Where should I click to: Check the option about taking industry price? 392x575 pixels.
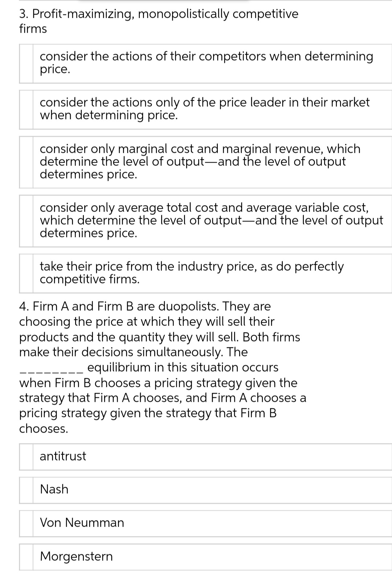[25, 273]
